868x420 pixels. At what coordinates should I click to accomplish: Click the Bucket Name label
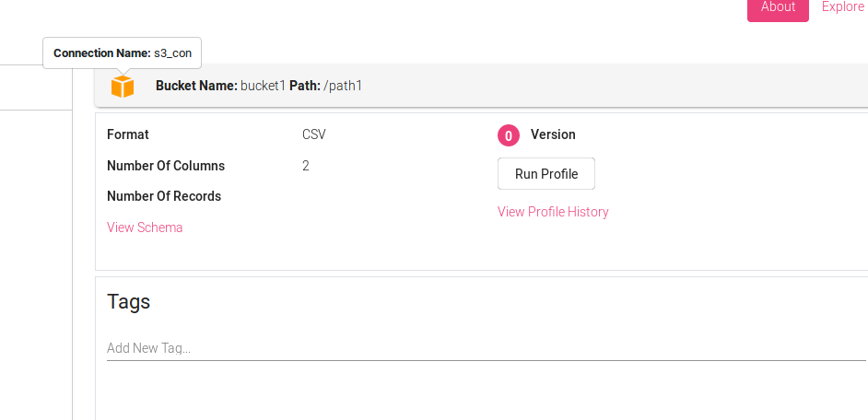tap(196, 86)
